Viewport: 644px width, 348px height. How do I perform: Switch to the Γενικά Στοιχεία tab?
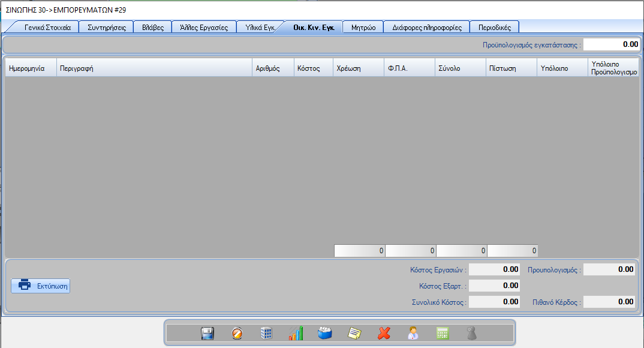coord(47,28)
